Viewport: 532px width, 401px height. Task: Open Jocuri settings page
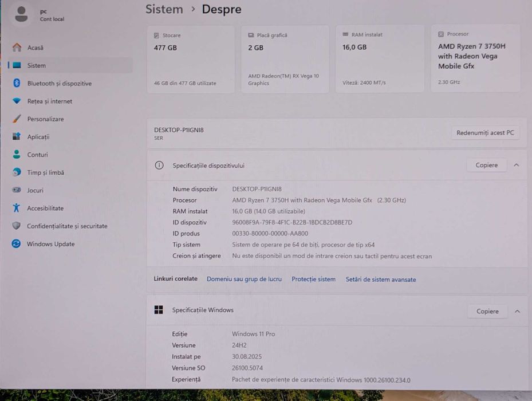[x=70, y=190]
